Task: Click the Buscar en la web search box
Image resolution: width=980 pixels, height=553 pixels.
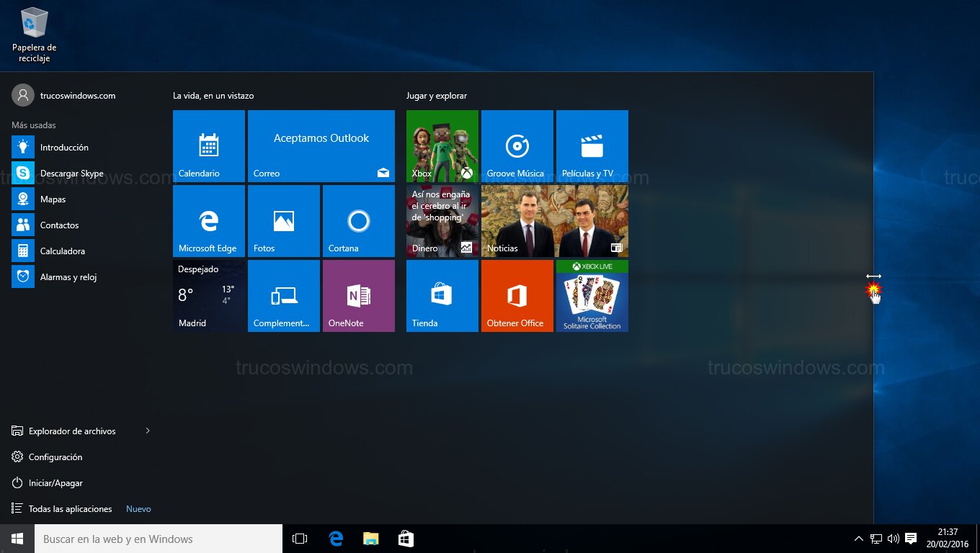Action: (159, 539)
